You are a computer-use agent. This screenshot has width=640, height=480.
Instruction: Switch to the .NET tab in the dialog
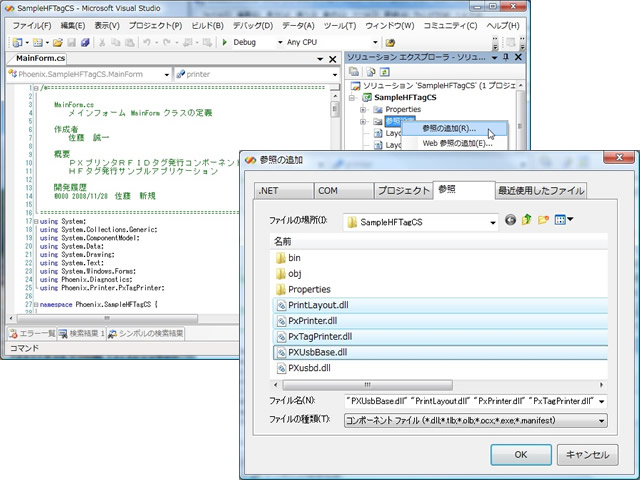(284, 191)
